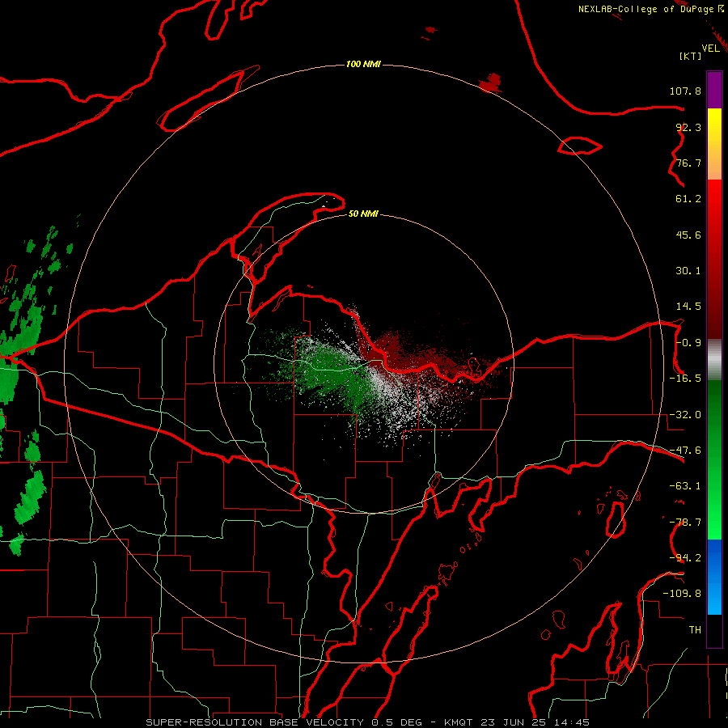Select the -78.7 velocity scale value

pos(685,523)
